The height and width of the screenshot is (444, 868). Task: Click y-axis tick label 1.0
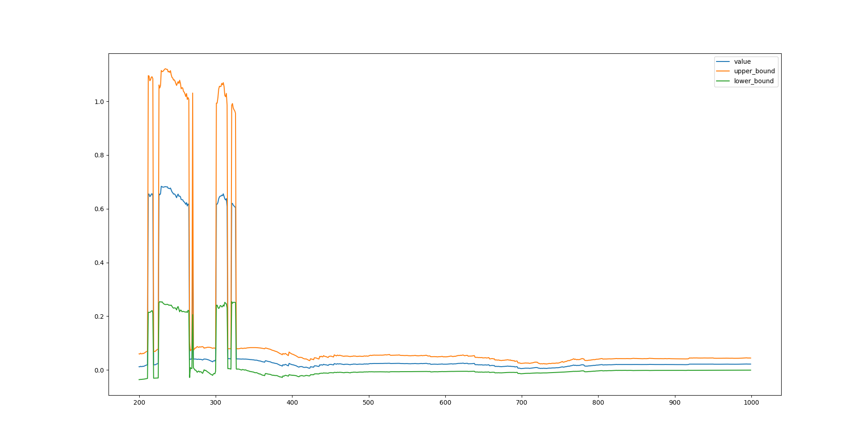[99, 102]
